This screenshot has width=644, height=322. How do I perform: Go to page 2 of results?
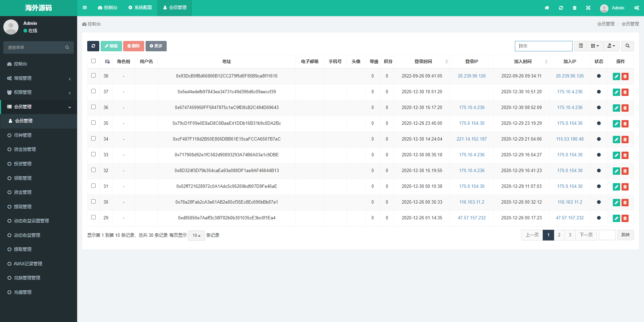[x=559, y=235]
